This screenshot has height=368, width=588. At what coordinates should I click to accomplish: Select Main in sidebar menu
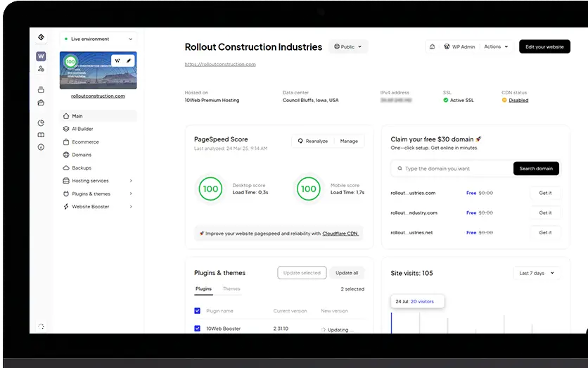pos(98,116)
